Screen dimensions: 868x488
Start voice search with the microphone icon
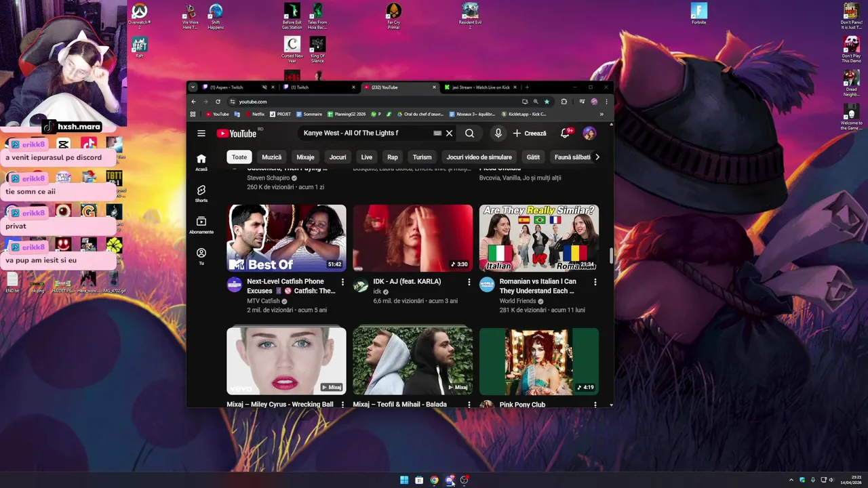coord(498,134)
